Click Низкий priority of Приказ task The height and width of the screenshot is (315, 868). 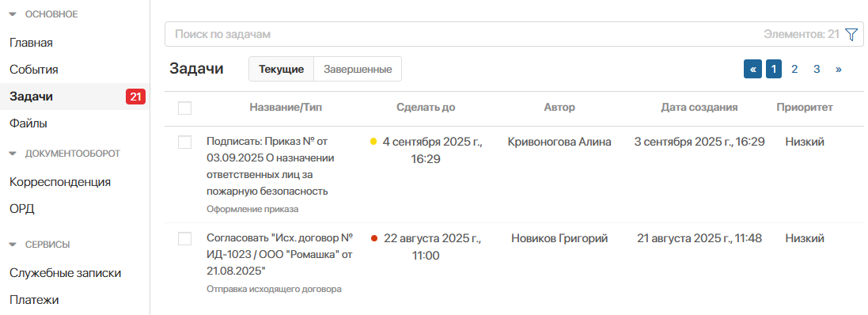[x=805, y=142]
